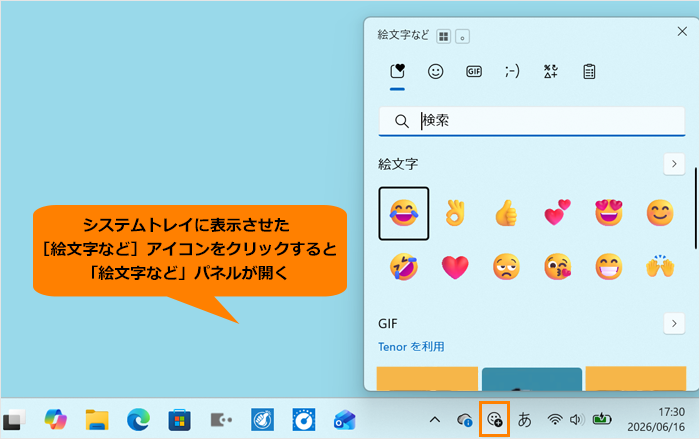Insert the heart-eyes face emoji
The width and height of the screenshot is (700, 439).
point(609,213)
